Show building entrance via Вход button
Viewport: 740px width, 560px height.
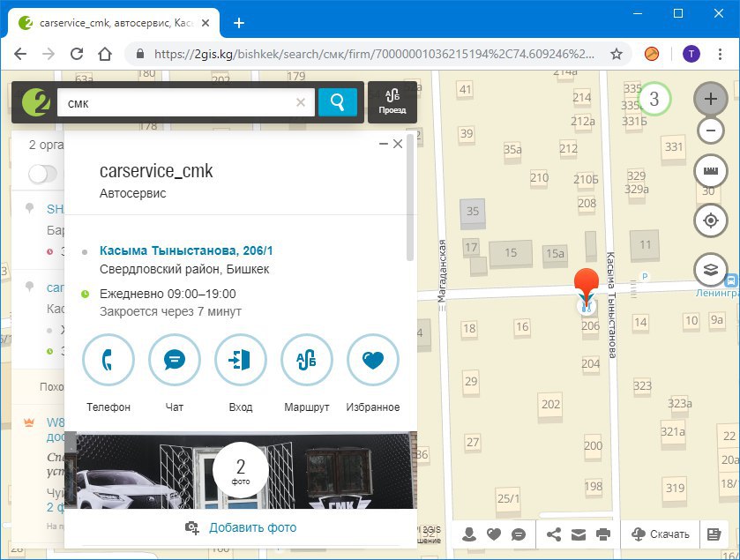click(x=241, y=360)
